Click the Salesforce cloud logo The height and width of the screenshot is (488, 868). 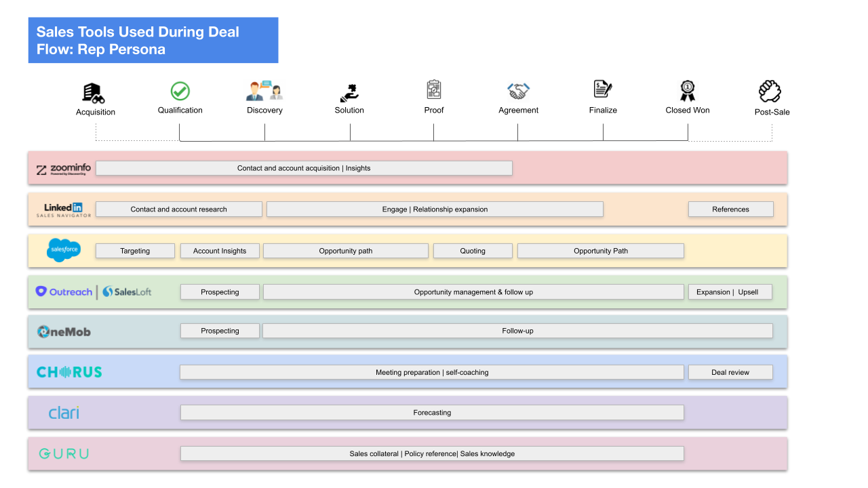point(64,250)
